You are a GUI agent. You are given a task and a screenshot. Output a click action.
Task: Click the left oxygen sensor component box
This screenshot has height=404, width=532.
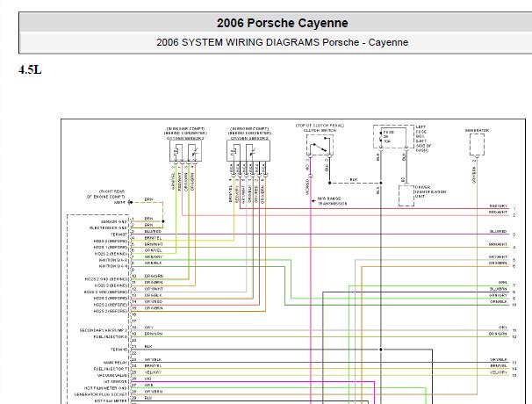[x=185, y=151]
